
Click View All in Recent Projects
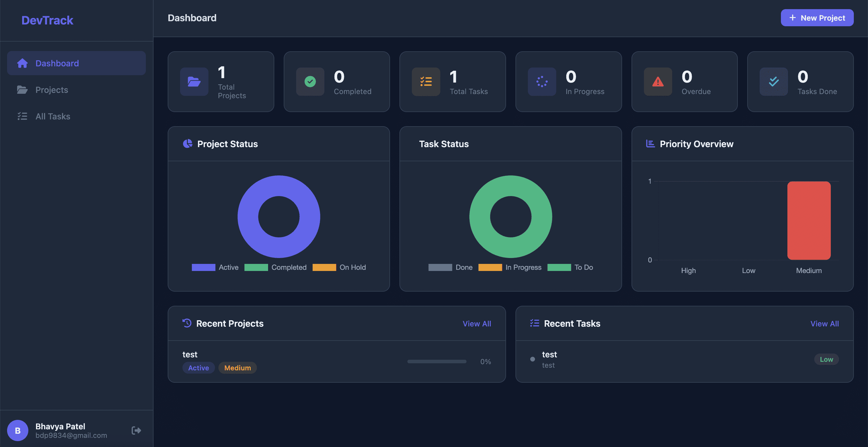[477, 323]
